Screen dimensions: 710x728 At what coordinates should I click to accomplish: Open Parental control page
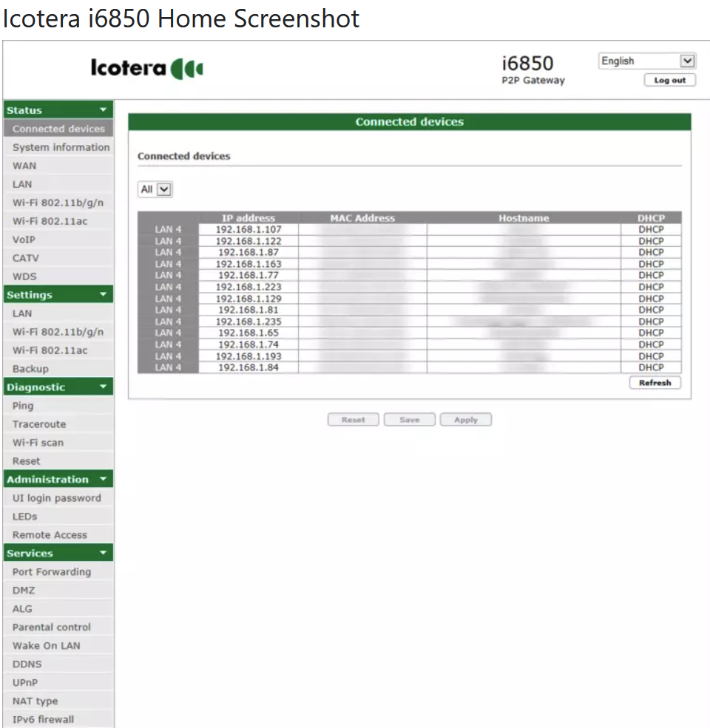(x=58, y=627)
